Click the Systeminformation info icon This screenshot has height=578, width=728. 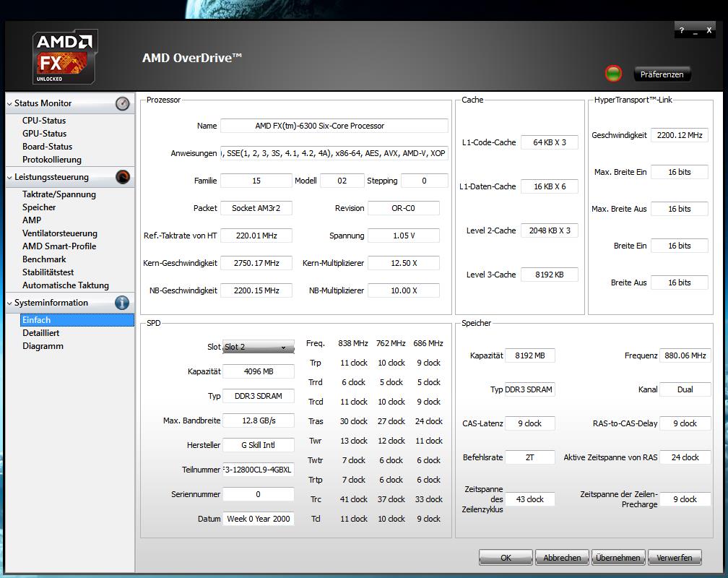122,303
